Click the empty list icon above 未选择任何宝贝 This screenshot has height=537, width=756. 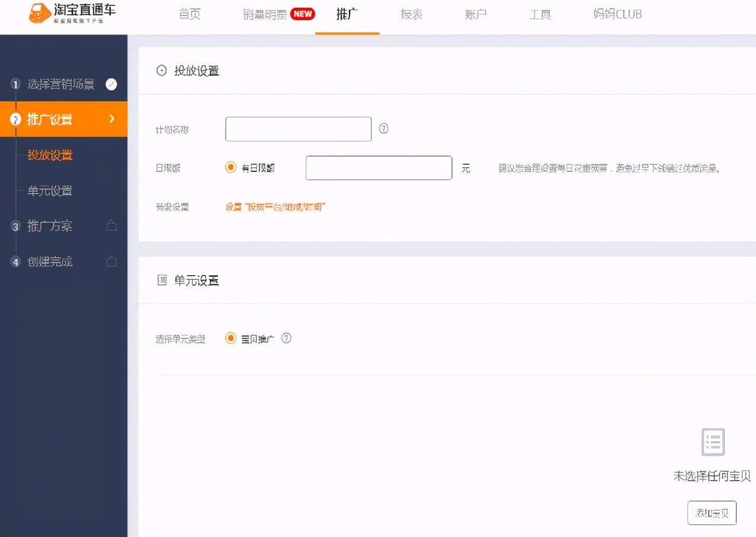coord(712,442)
